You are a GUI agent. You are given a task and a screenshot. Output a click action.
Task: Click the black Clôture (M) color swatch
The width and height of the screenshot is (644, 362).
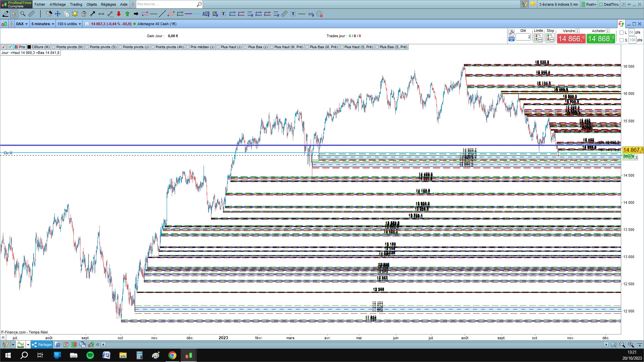pyautogui.click(x=29, y=47)
